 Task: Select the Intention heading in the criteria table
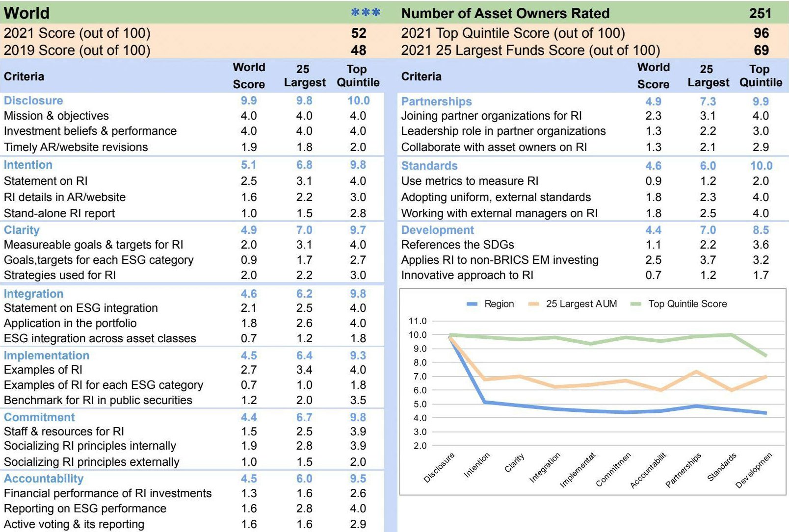click(28, 165)
